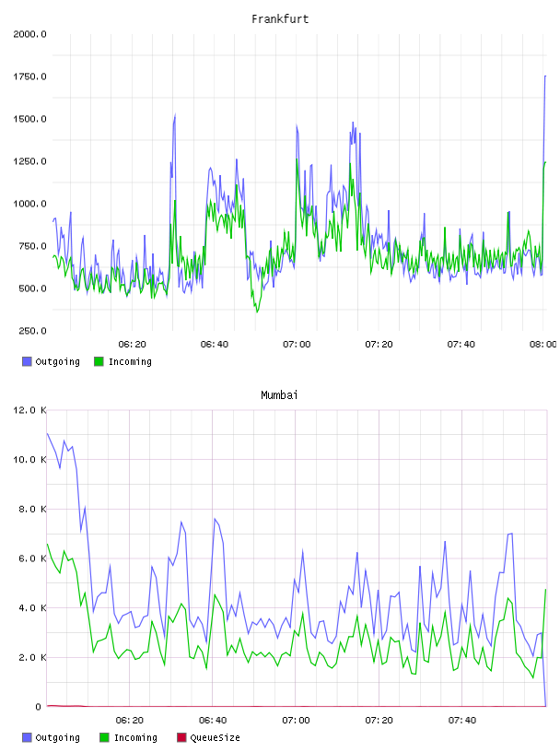Click the 06:40 time label under Mumbai chart
This screenshot has height=752, width=560.
pos(213,721)
